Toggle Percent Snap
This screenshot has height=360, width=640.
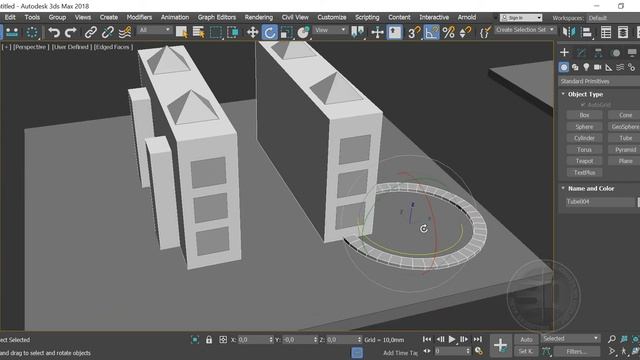pos(448,32)
